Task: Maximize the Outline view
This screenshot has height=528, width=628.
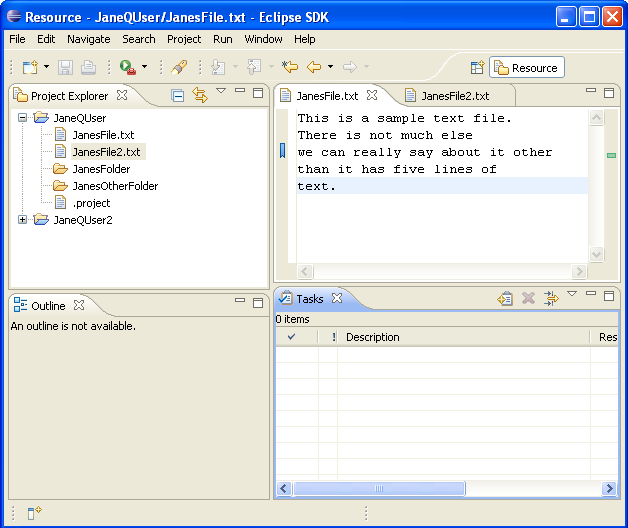Action: point(258,303)
